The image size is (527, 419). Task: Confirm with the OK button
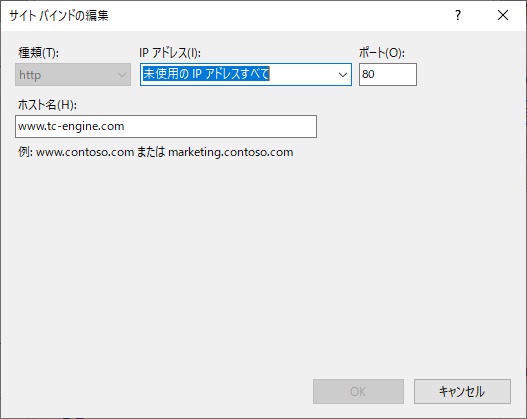[358, 391]
